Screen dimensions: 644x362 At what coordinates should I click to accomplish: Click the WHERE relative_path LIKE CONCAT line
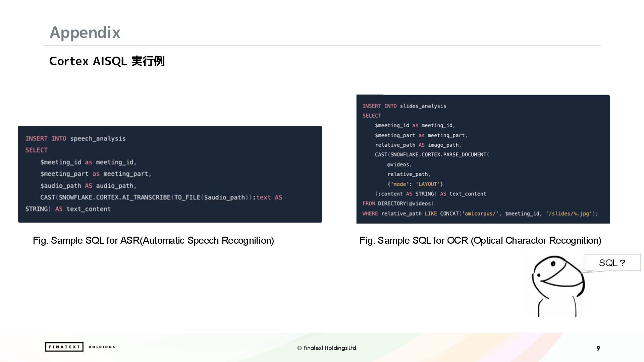point(480,214)
